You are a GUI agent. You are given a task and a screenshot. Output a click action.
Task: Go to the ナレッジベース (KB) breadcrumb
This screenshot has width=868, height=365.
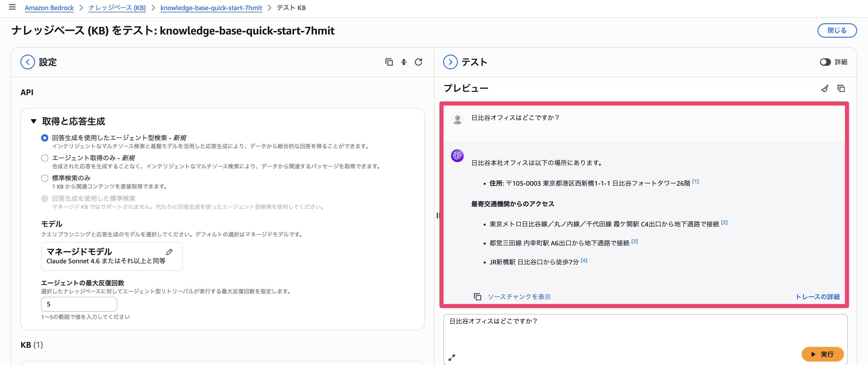point(117,8)
